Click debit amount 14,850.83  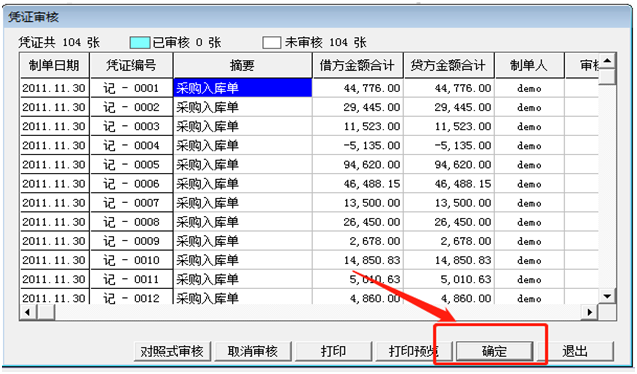(x=372, y=260)
